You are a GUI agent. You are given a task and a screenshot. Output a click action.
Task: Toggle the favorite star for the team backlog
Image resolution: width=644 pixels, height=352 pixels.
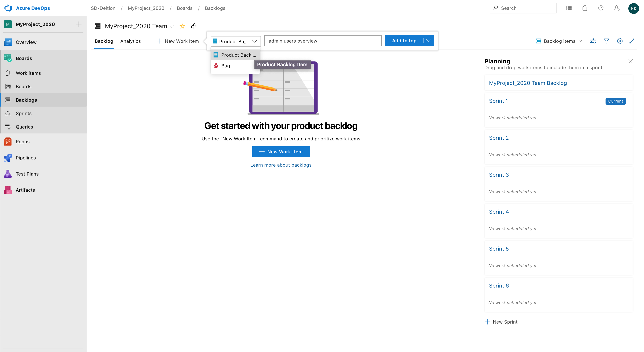pyautogui.click(x=182, y=26)
